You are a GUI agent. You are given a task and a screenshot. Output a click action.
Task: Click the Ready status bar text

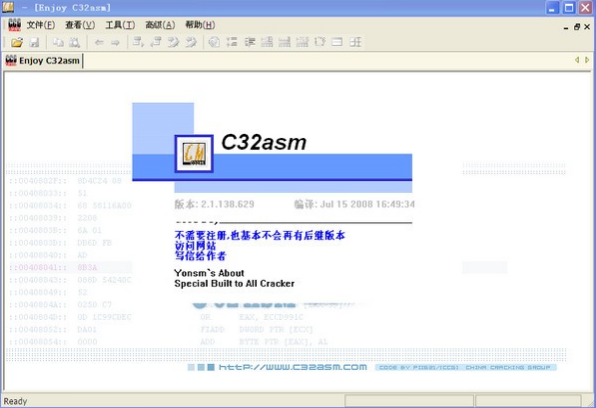pyautogui.click(x=15, y=401)
